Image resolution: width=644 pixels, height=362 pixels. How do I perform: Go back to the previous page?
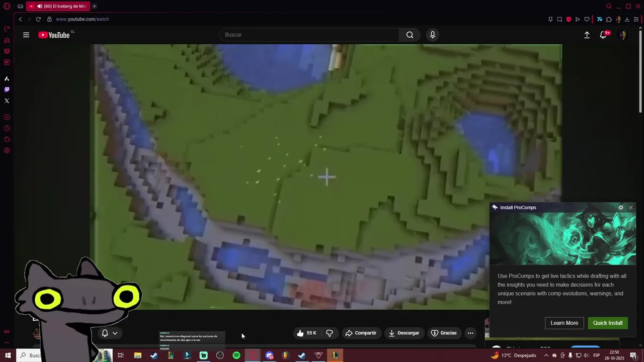pyautogui.click(x=20, y=19)
